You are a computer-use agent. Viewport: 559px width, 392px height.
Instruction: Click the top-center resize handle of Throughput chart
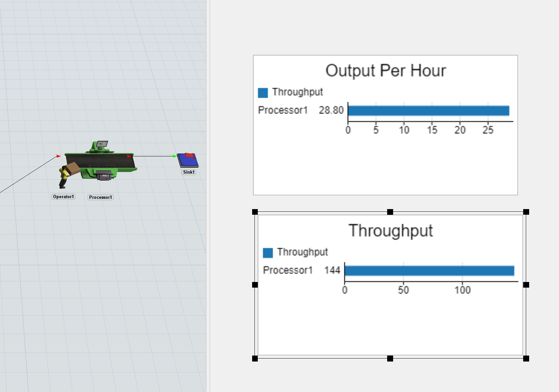pos(390,212)
